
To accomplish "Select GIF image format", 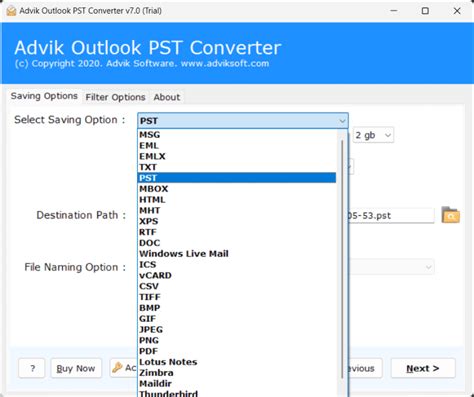I will [x=237, y=319].
